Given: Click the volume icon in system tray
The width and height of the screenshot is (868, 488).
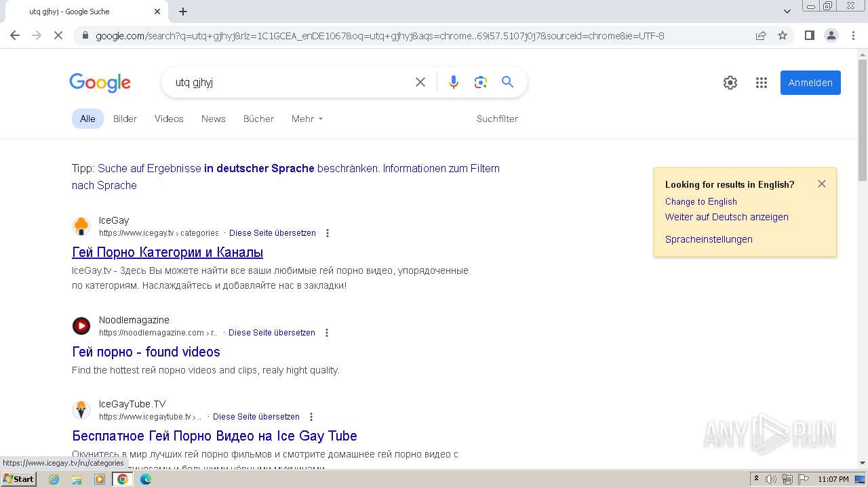Looking at the screenshot, I should pos(771,479).
